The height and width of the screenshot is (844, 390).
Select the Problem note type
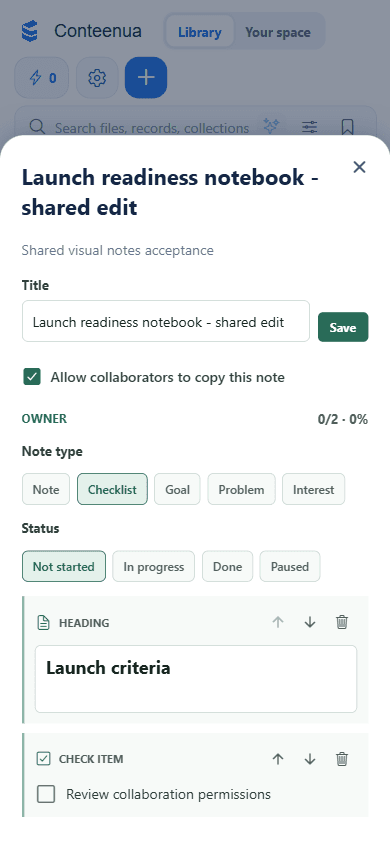tap(242, 489)
